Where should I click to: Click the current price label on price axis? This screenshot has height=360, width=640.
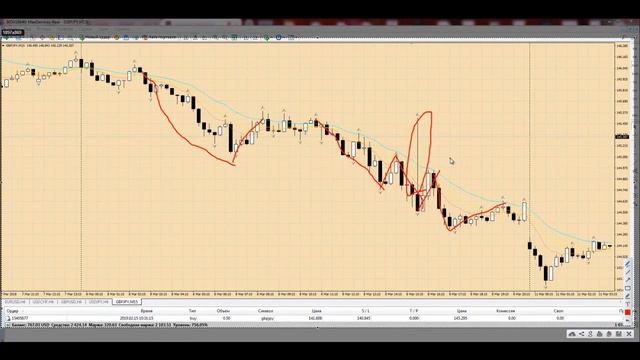[622, 137]
